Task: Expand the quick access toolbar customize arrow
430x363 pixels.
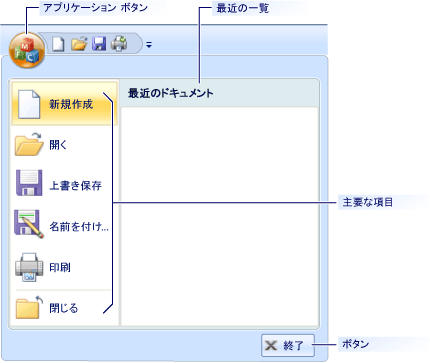Action: point(149,44)
